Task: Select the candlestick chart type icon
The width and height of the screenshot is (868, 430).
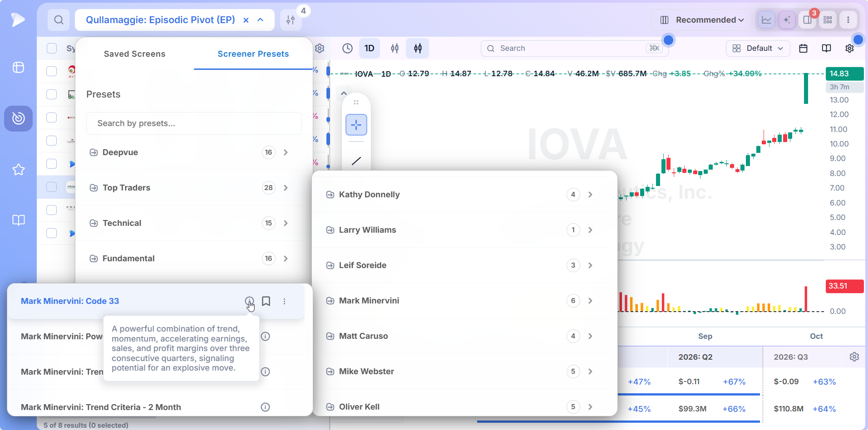Action: pos(418,48)
